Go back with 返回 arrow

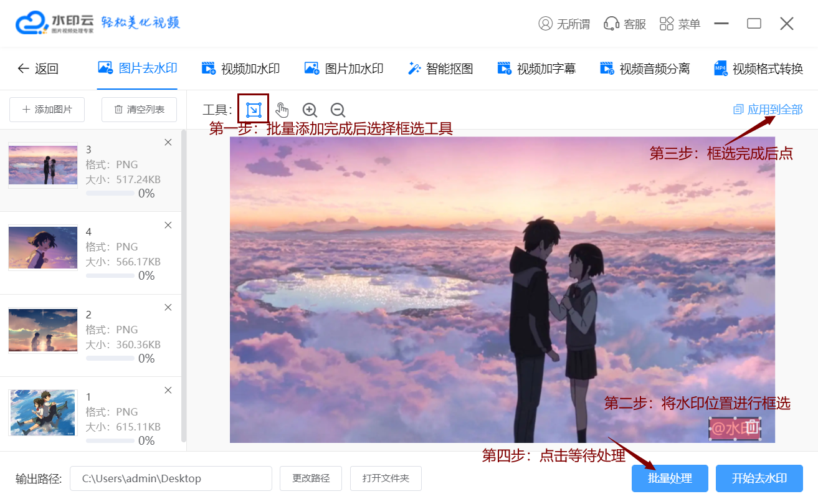tap(38, 69)
